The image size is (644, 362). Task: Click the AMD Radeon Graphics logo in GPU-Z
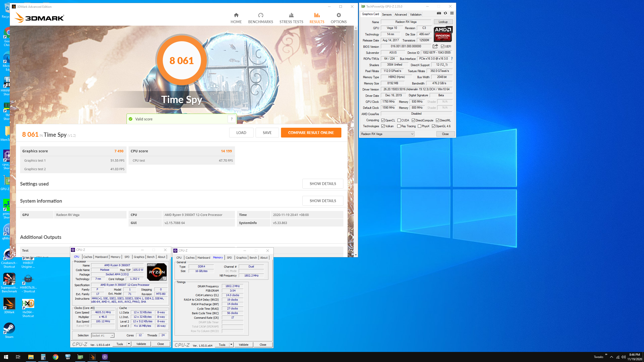coord(443,34)
